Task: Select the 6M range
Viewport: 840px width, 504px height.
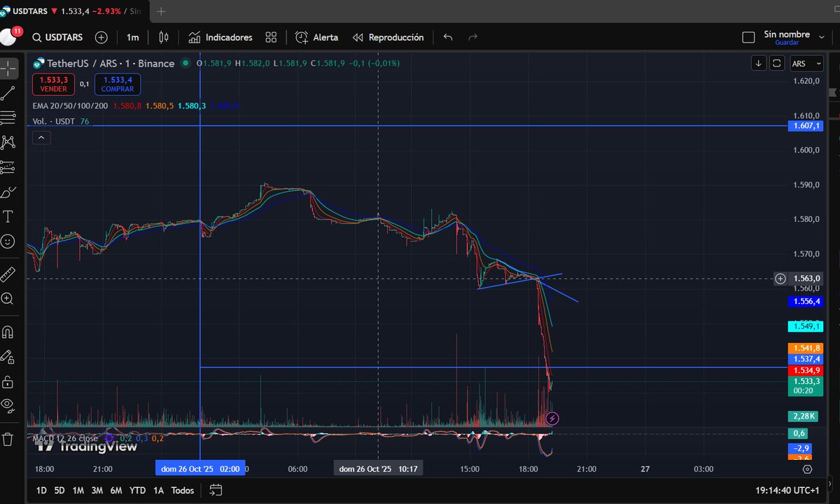Action: [116, 490]
